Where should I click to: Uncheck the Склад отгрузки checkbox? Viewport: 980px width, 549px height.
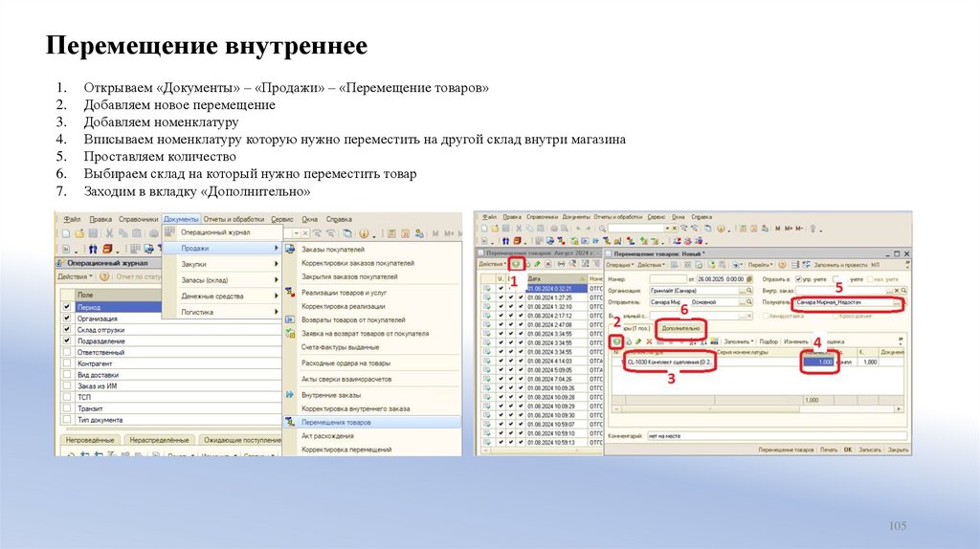coord(67,329)
